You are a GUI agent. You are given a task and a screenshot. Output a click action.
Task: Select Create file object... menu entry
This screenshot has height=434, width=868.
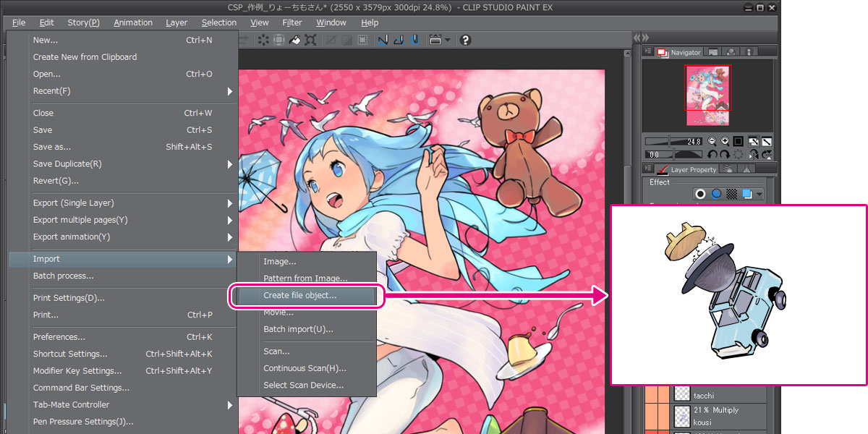pyautogui.click(x=299, y=296)
